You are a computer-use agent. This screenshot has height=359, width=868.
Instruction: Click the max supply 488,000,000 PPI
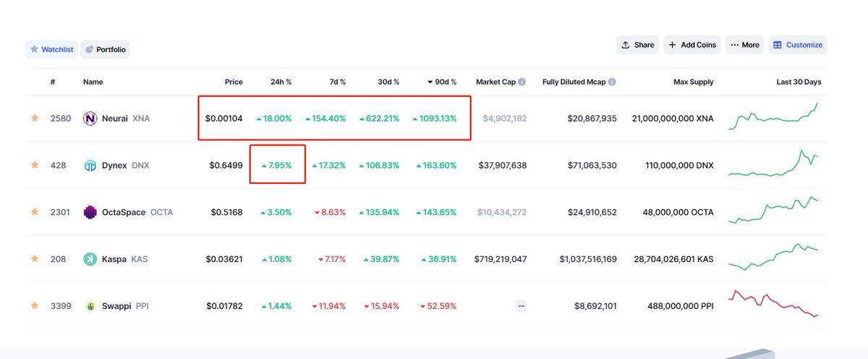click(x=681, y=306)
